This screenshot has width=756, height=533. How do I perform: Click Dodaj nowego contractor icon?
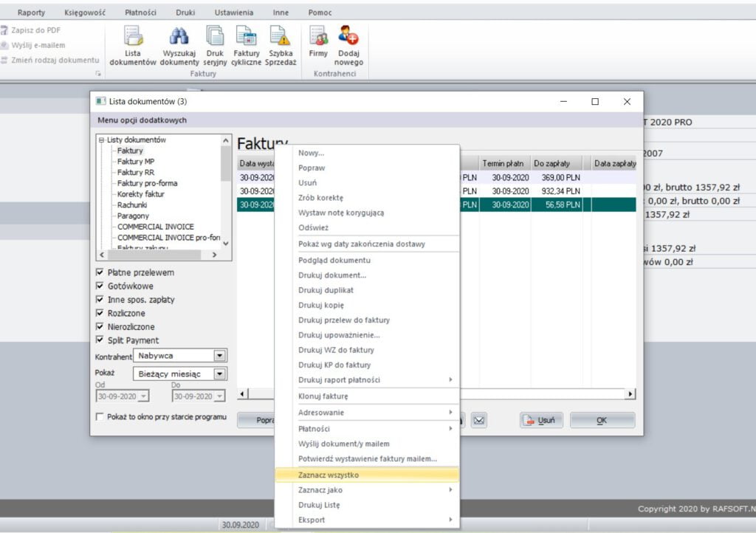(348, 44)
